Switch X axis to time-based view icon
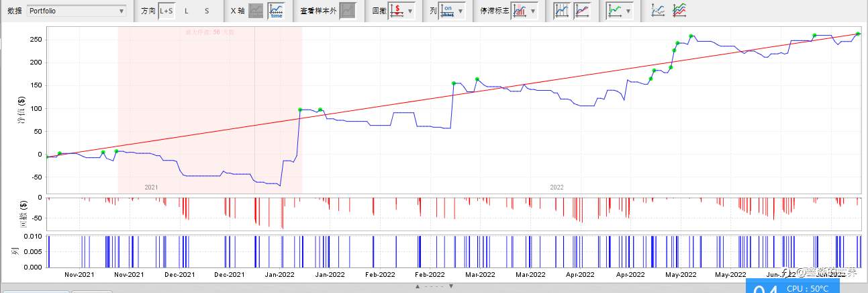This screenshot has width=868, height=293. coord(275,11)
